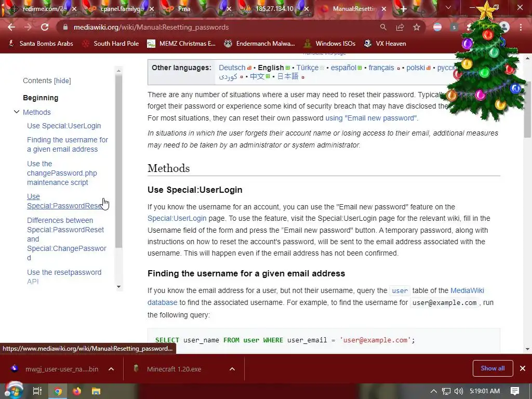The width and height of the screenshot is (532, 399).
Task: Open 'using "Email new password"' link
Action: coord(371,118)
